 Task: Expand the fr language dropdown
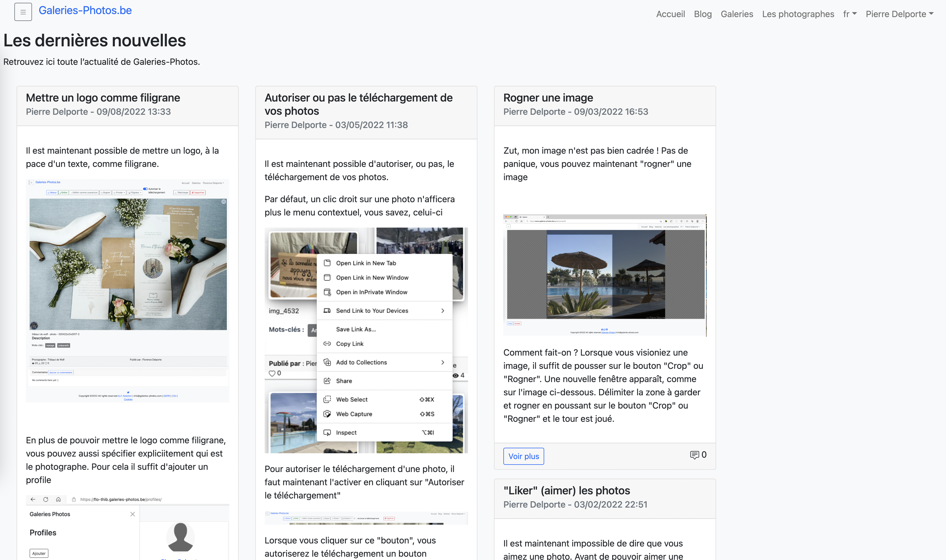pos(850,14)
